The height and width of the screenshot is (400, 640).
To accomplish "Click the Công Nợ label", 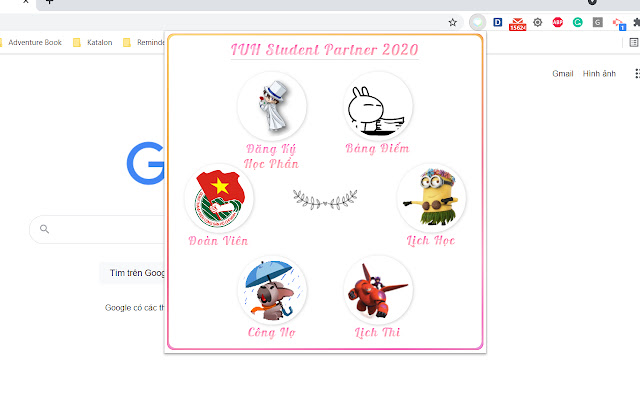I will coord(272,333).
